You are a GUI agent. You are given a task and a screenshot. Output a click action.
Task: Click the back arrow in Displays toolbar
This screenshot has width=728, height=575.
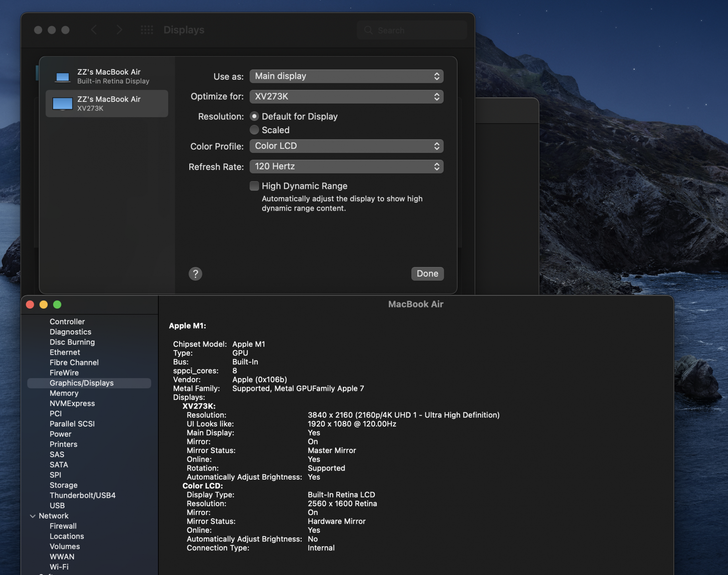tap(94, 30)
